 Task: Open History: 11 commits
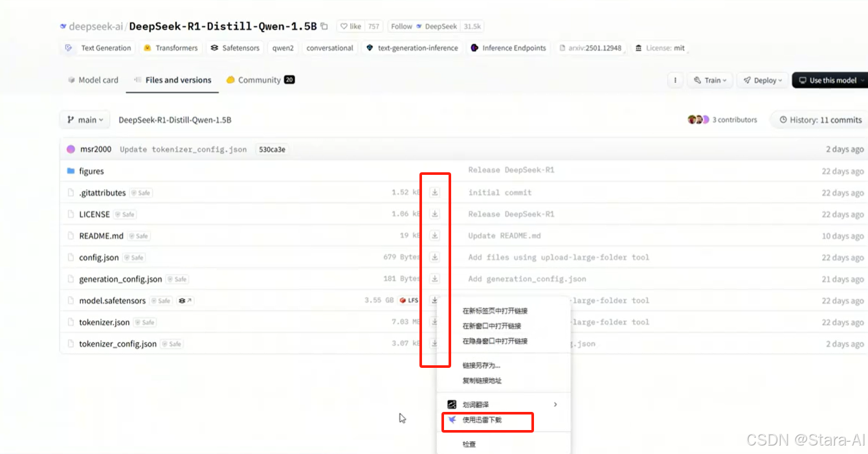coord(821,120)
